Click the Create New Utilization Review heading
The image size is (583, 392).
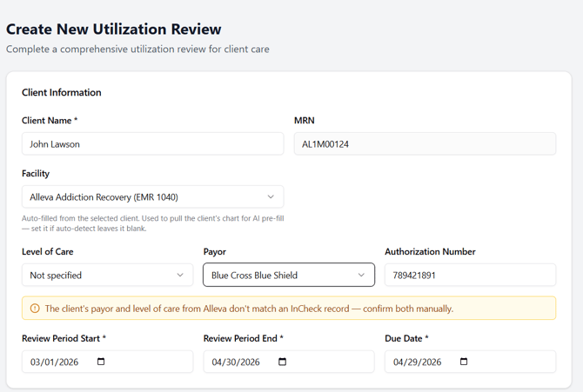pos(114,29)
